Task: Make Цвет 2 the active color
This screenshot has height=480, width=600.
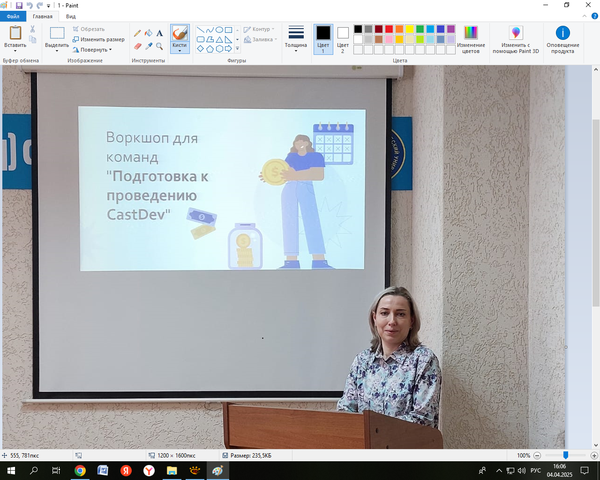Action: click(343, 37)
